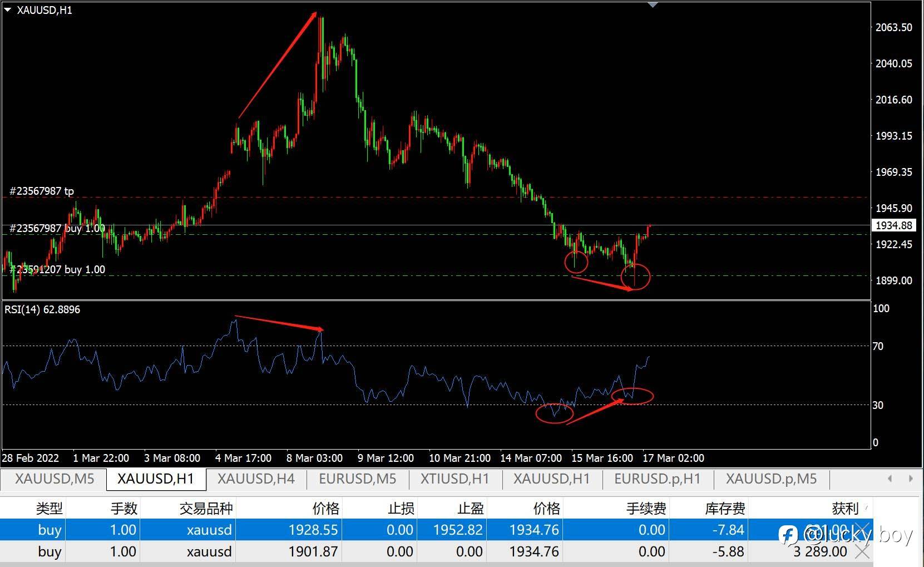Select XAUUSD,H1 tab between XTIUSD,H1 and EURUSD.p,H1
Screen dimensions: 924x567
click(x=551, y=479)
